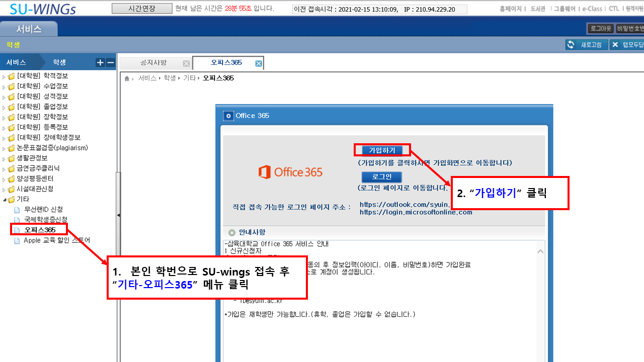
Task: Expand the 논문표절검증(plagiarism) folder
Action: click(4, 148)
